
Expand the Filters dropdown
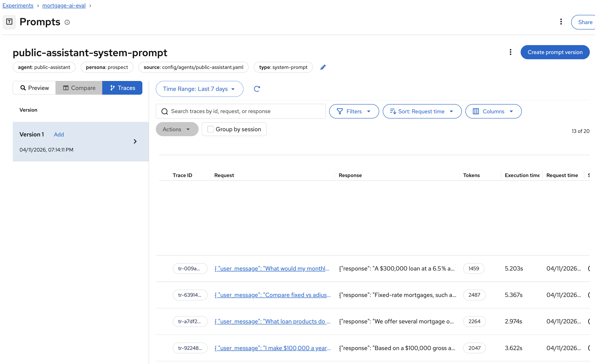[354, 111]
